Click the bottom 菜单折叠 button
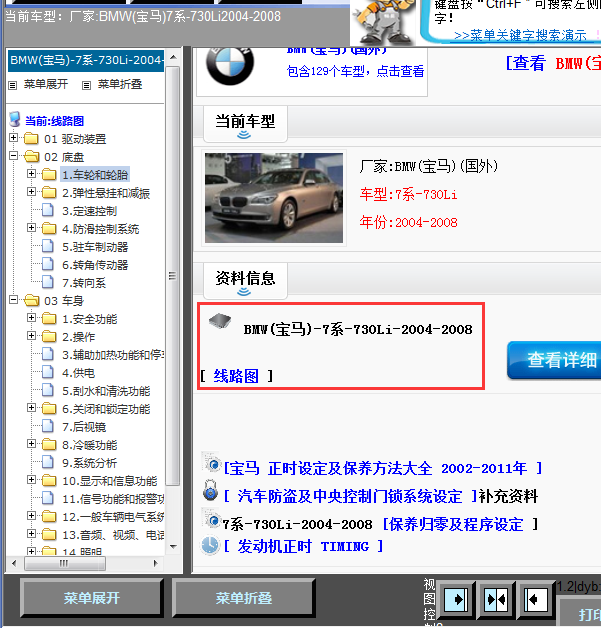 point(243,598)
